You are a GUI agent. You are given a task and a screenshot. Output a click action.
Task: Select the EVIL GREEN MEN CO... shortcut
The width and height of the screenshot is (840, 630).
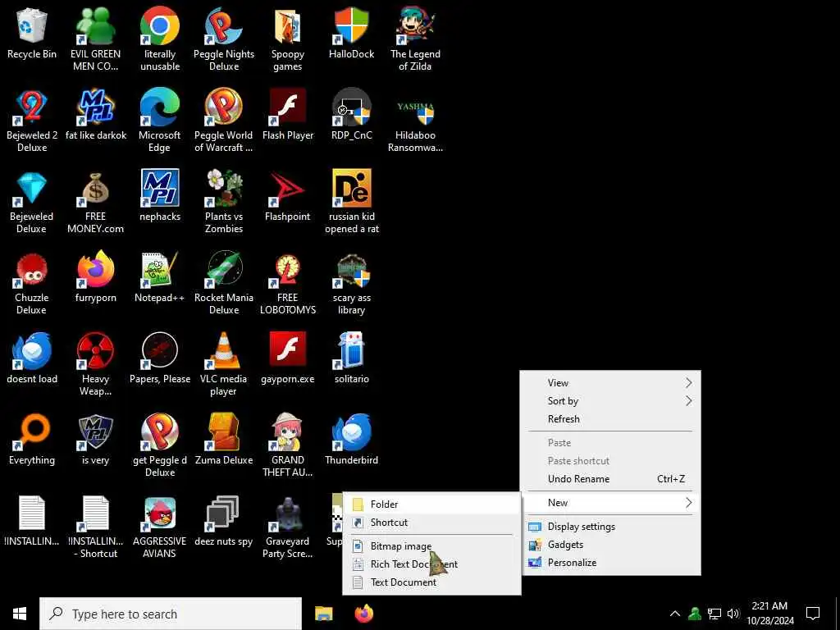[x=95, y=40]
